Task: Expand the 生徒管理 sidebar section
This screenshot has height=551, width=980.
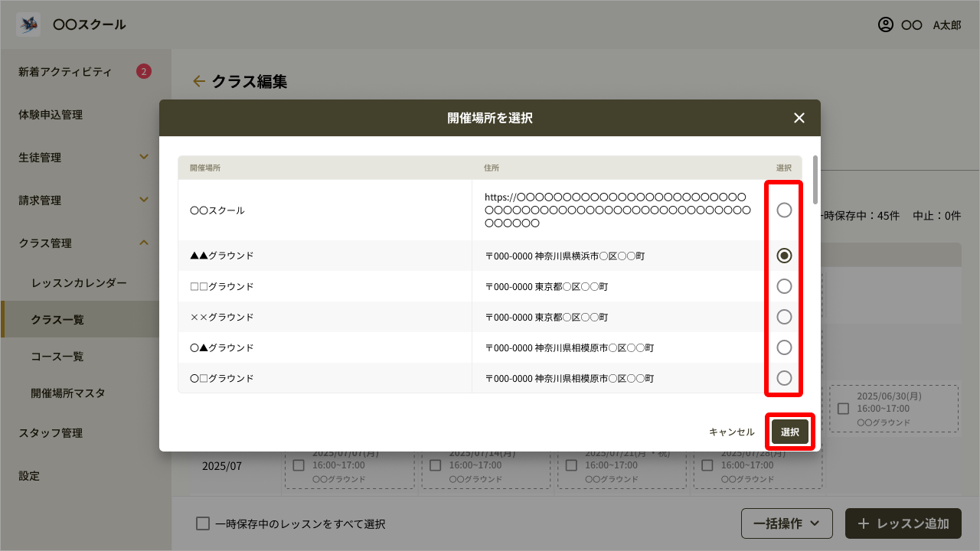Action: pyautogui.click(x=144, y=158)
